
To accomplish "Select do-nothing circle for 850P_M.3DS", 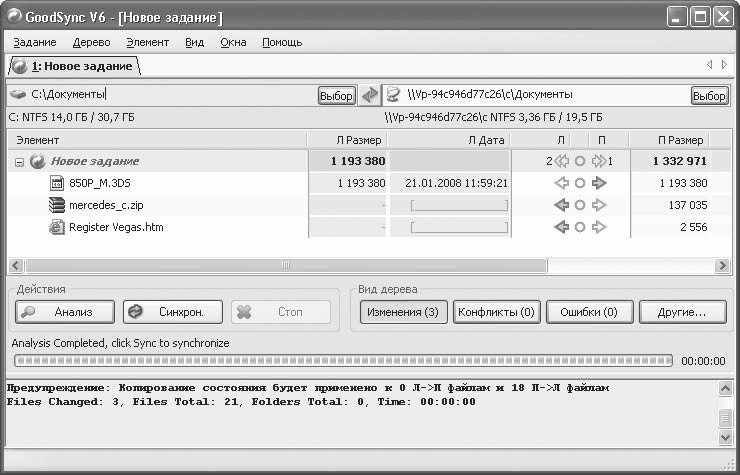I will (580, 183).
